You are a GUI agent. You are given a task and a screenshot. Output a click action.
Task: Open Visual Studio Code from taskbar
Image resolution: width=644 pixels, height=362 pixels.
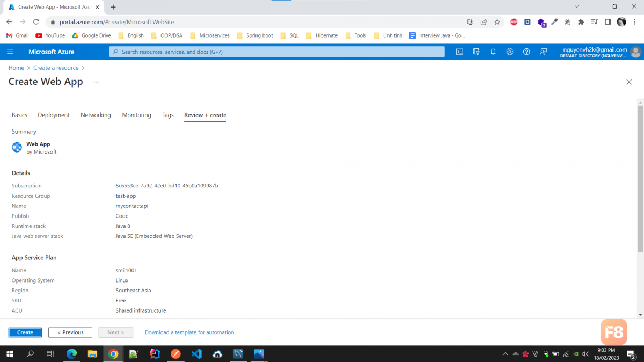[196, 354]
